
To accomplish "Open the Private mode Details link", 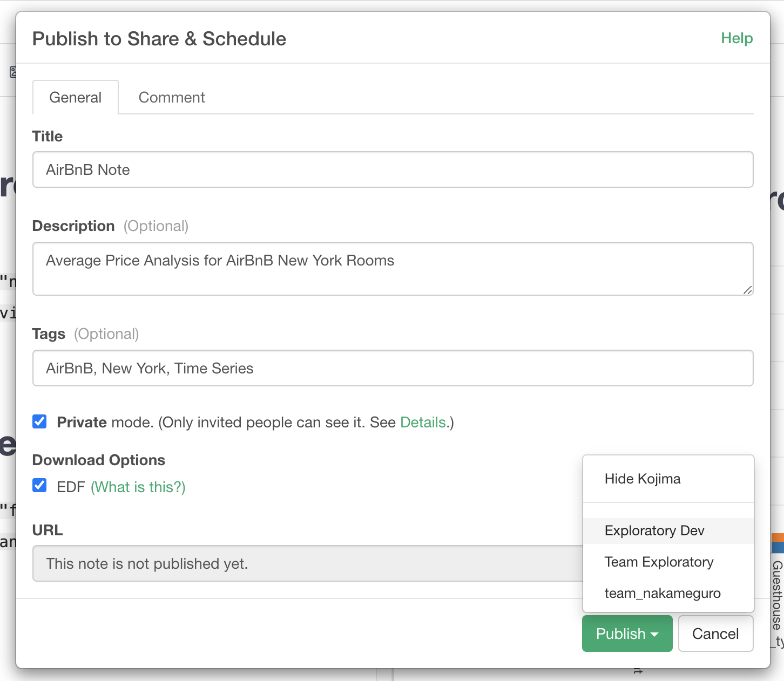I will click(x=423, y=423).
